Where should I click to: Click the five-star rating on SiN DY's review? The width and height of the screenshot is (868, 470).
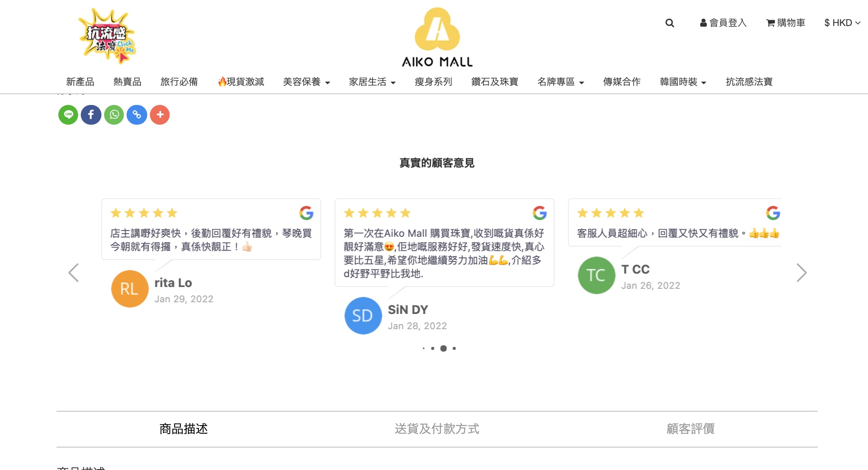(377, 213)
